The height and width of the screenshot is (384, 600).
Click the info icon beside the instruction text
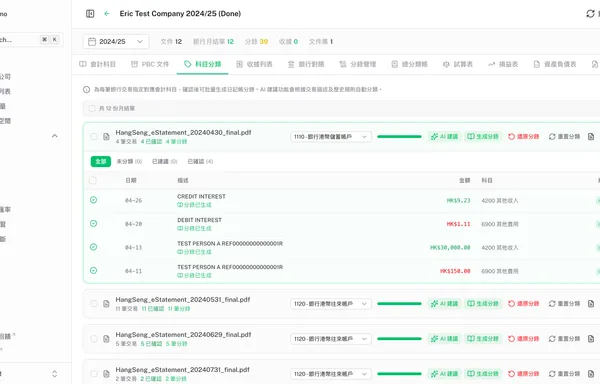coord(86,89)
